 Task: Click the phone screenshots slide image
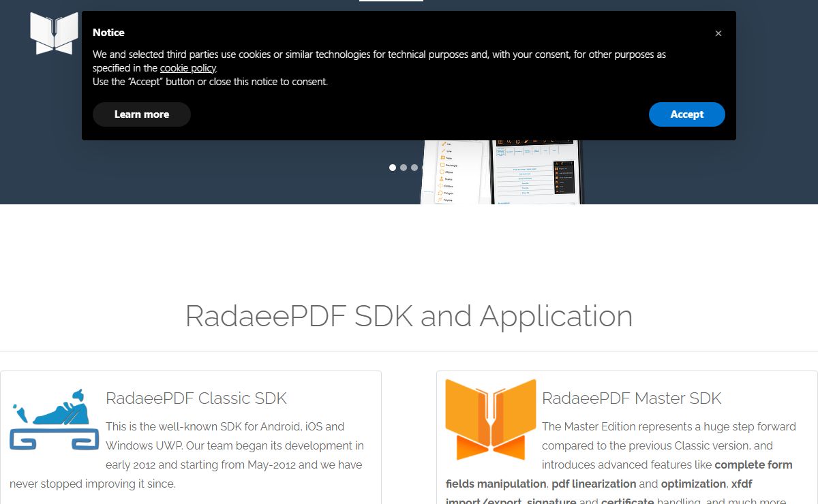pyautogui.click(x=502, y=172)
